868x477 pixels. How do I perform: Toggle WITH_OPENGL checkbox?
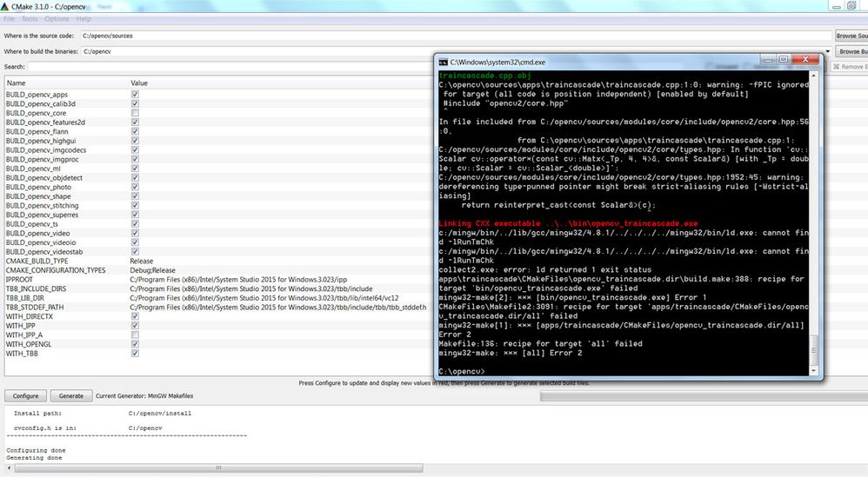(x=135, y=344)
